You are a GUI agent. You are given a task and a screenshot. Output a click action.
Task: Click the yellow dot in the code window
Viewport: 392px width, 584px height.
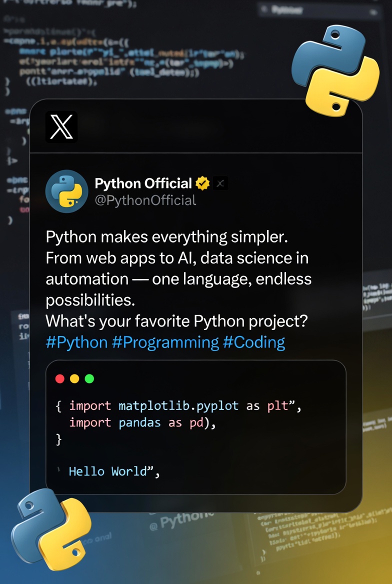pos(74,379)
